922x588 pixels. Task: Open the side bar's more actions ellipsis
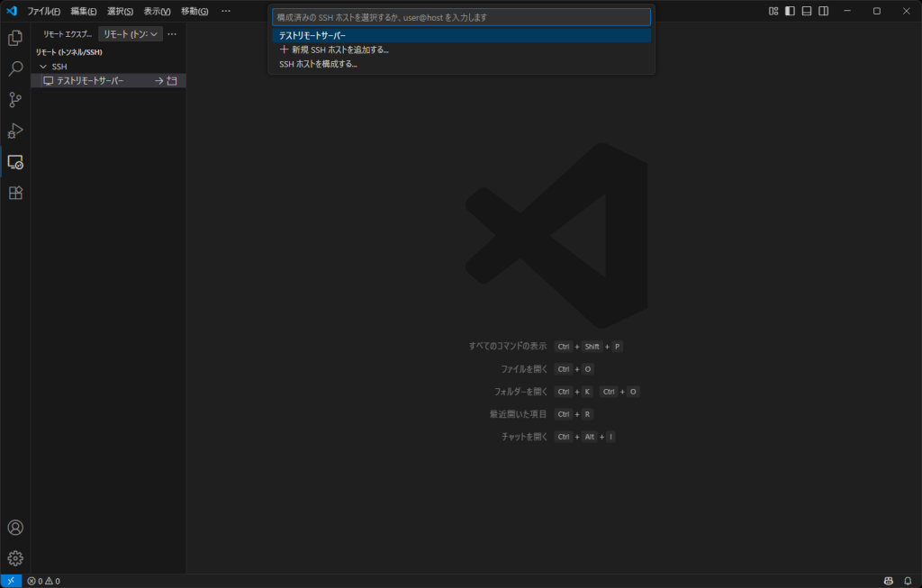172,34
